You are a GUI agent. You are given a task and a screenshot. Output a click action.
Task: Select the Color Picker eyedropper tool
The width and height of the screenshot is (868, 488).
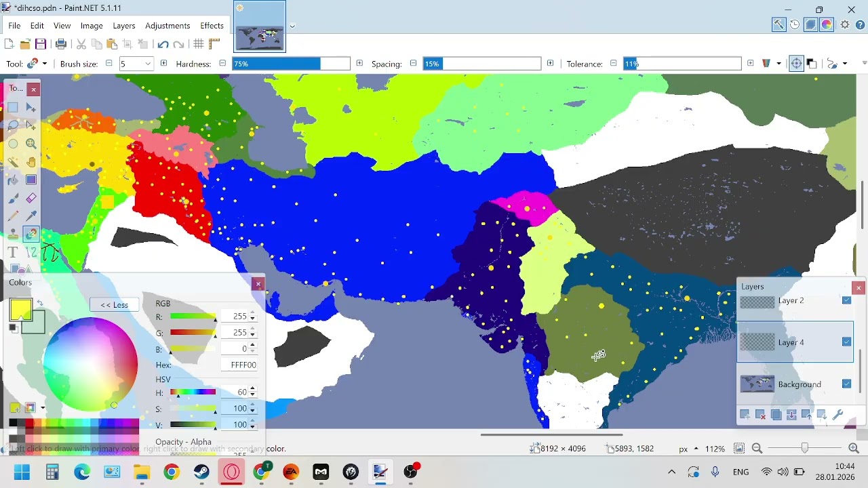pyautogui.click(x=31, y=216)
